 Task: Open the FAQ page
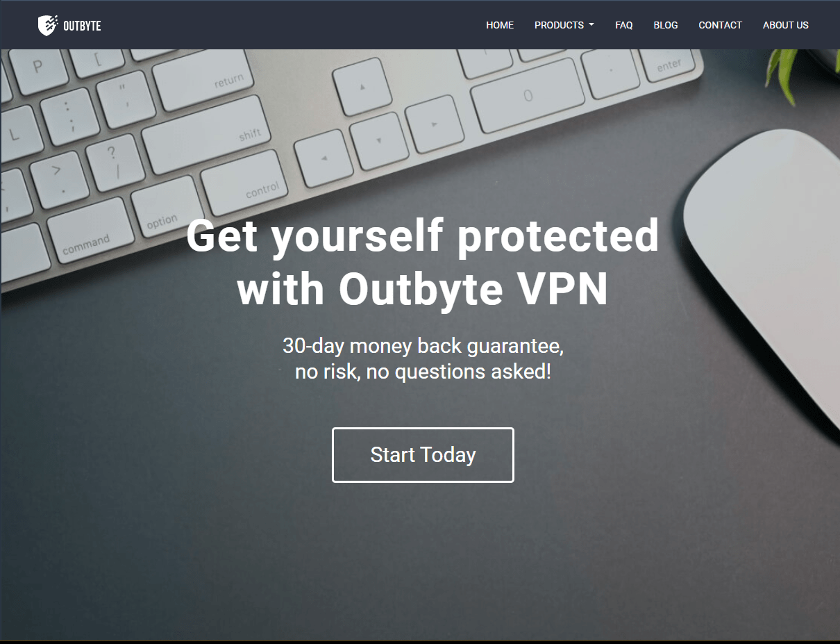coord(623,25)
